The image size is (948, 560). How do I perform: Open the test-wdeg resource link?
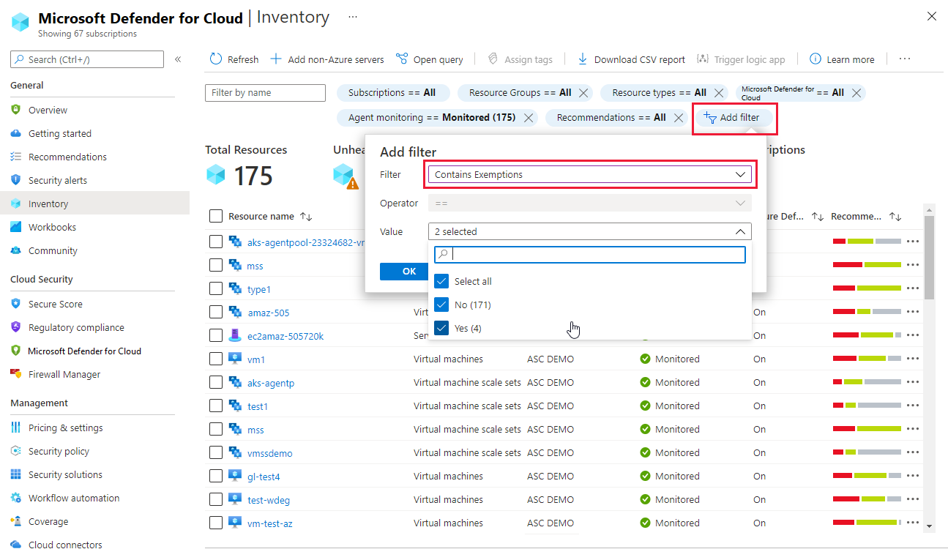(269, 500)
